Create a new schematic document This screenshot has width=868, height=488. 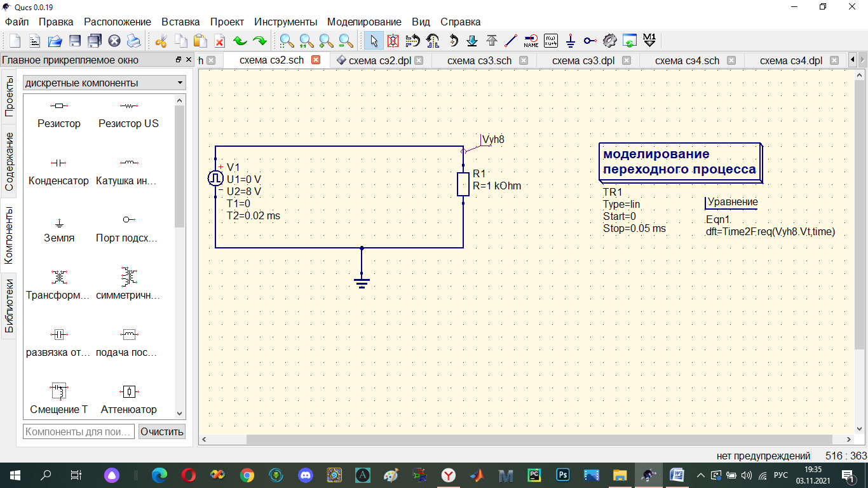click(x=14, y=41)
